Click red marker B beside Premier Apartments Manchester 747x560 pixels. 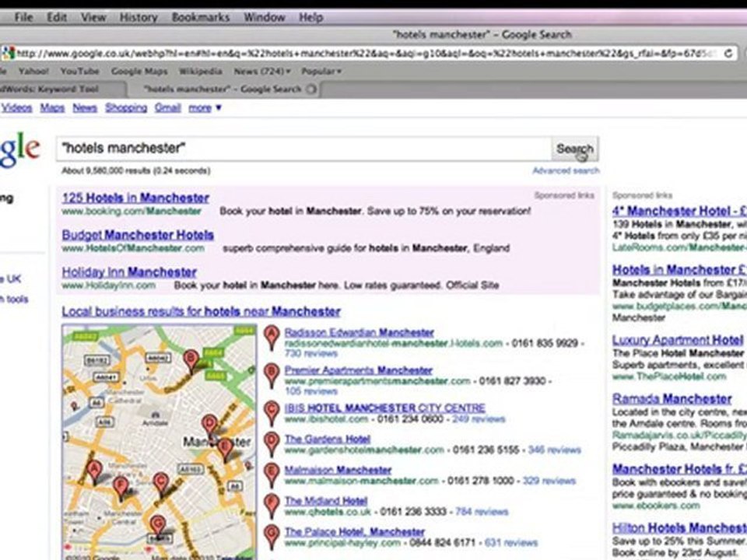(x=272, y=376)
